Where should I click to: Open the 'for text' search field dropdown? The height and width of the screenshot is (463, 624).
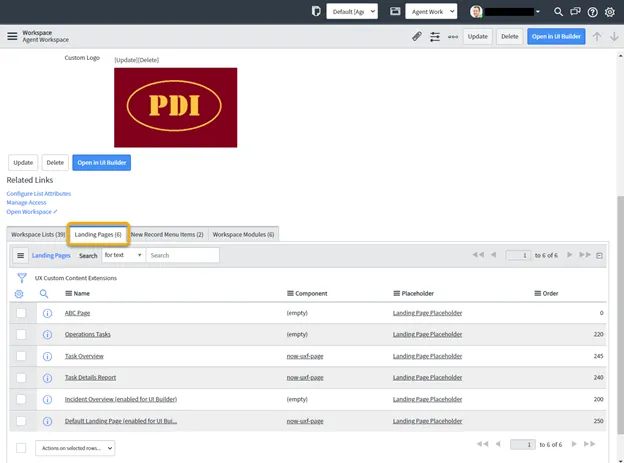point(122,255)
